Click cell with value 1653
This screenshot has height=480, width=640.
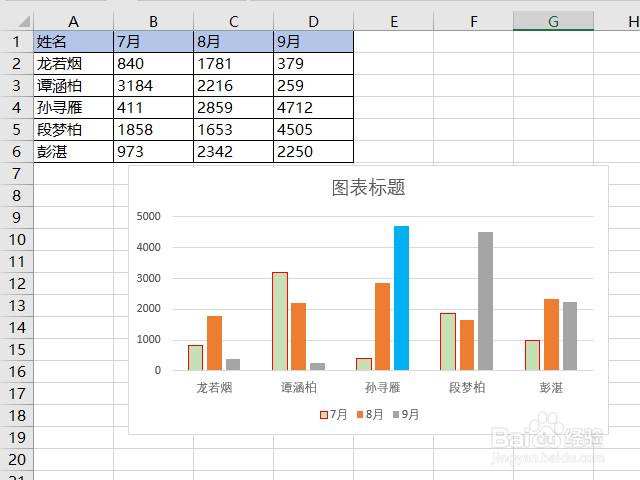click(233, 130)
